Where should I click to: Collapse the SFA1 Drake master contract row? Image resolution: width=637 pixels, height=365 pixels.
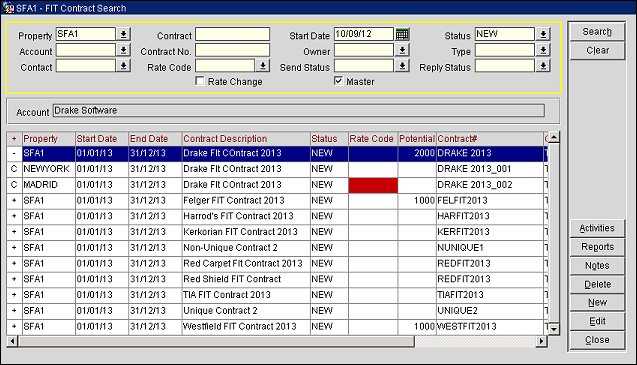(x=14, y=153)
